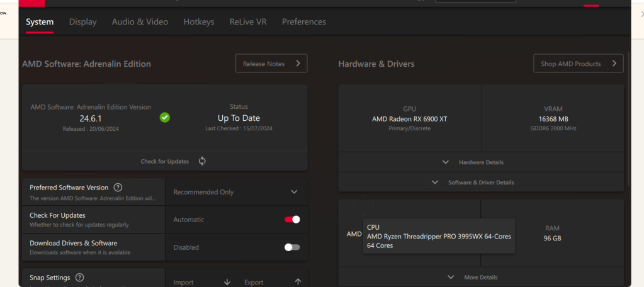
Task: Click the 96 GB RAM value
Action: point(553,238)
